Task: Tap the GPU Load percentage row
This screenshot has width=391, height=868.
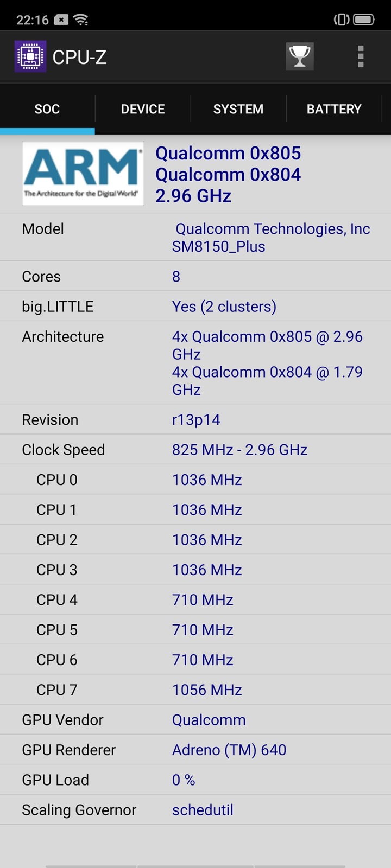Action: (x=195, y=780)
